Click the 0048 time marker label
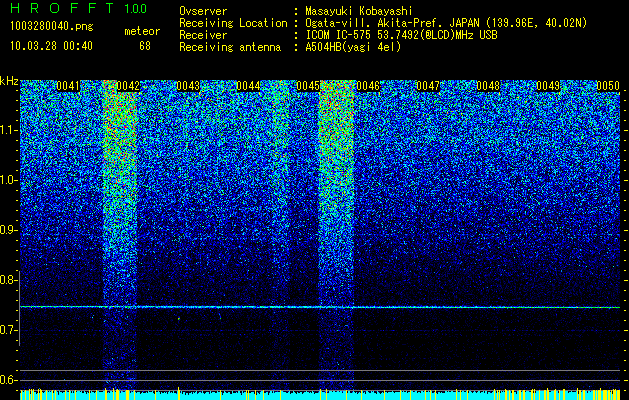The width and height of the screenshot is (629, 400). click(x=488, y=86)
